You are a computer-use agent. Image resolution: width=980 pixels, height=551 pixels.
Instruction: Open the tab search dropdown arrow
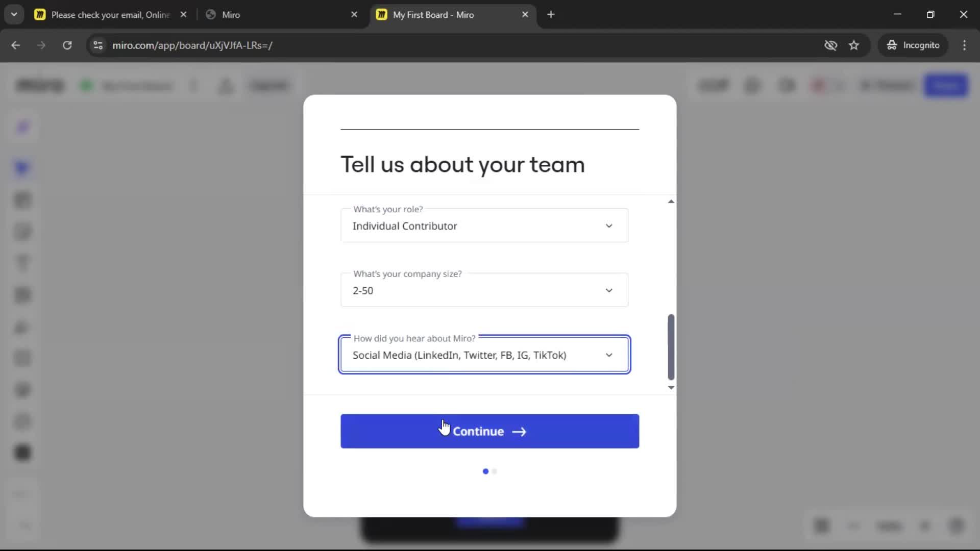(x=14, y=15)
